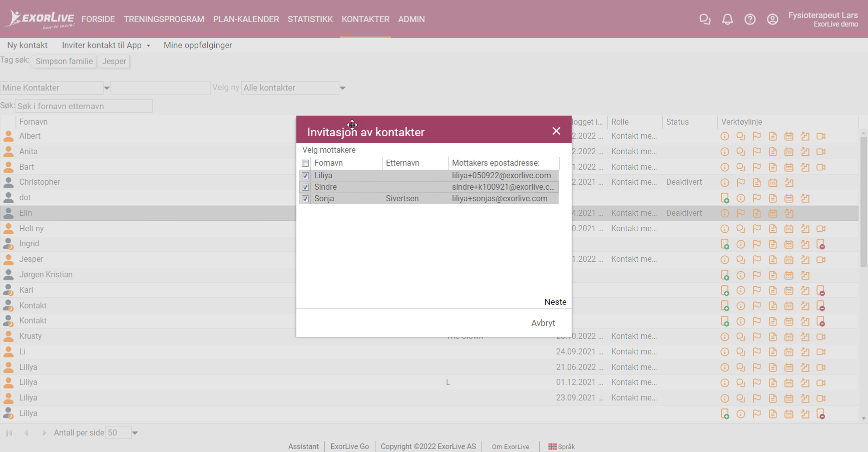Select Simpson familie tag
Viewport: 868px width, 452px height.
click(x=64, y=61)
